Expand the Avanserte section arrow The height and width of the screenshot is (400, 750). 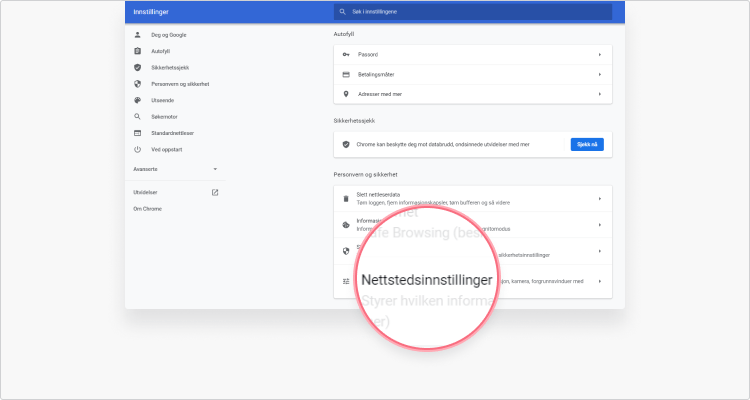pos(215,169)
